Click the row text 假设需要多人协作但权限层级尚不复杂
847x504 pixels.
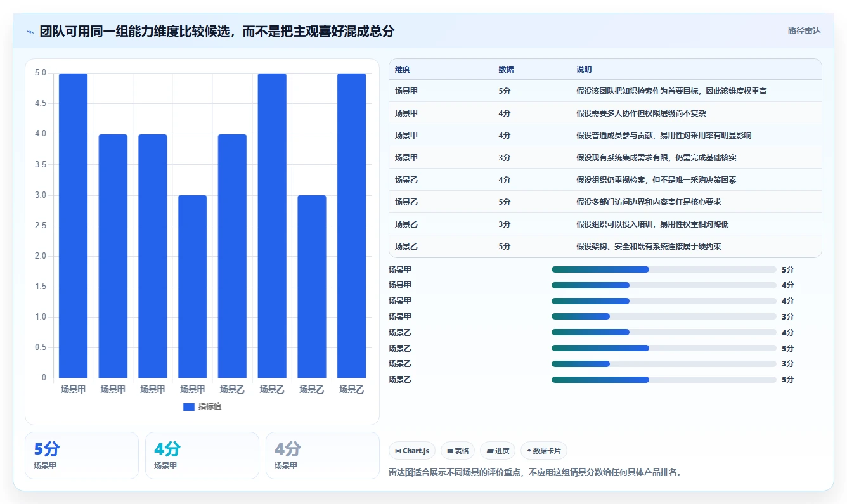641,113
